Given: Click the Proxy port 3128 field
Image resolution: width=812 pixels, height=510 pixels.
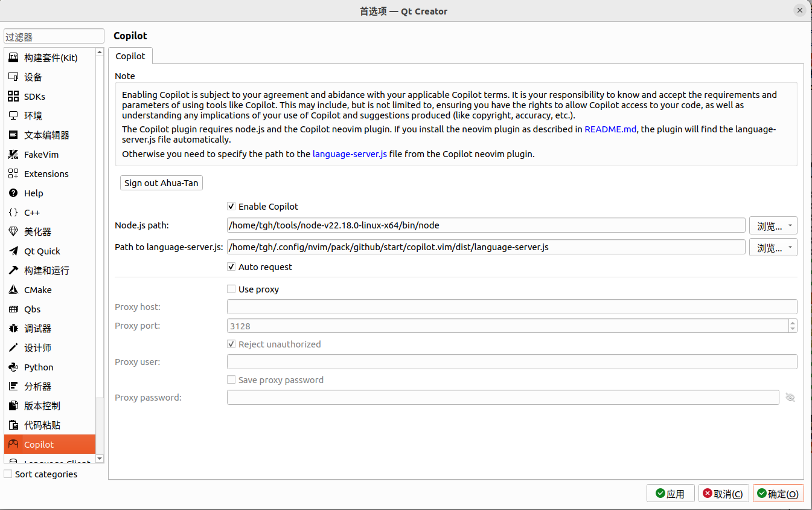Looking at the screenshot, I should (507, 326).
